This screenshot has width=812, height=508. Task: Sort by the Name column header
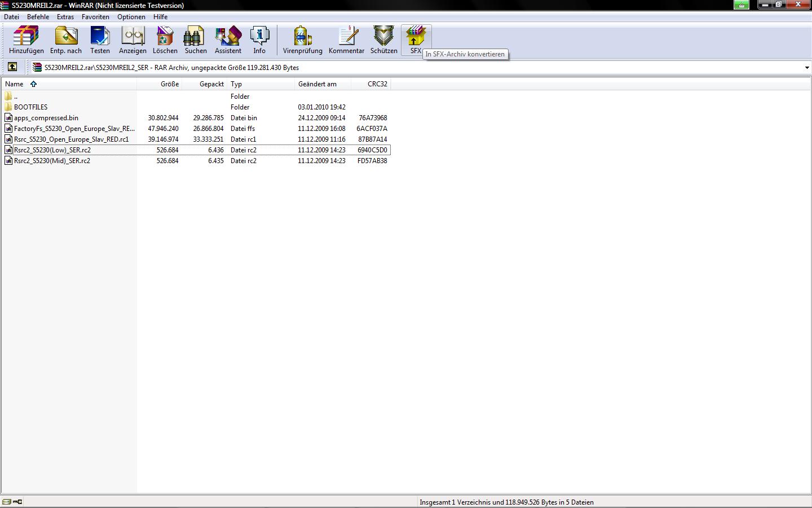69,84
